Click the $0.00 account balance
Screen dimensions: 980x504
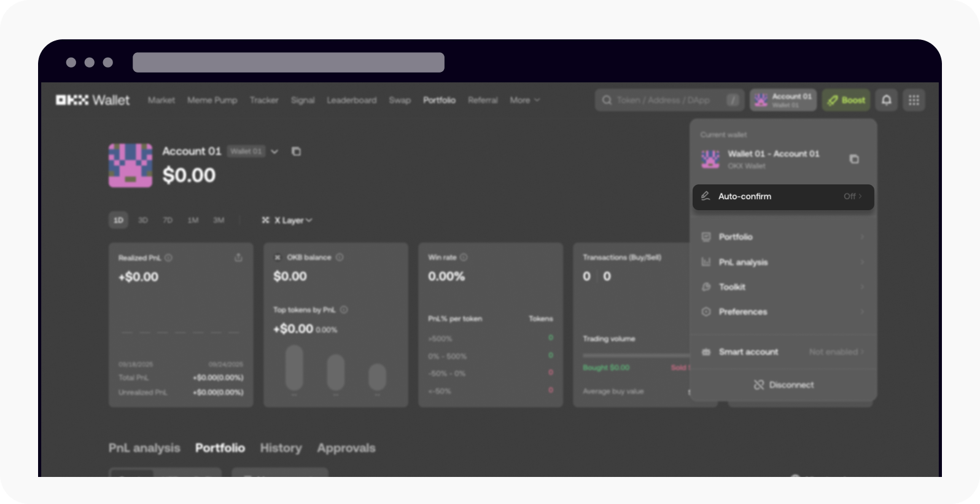189,176
